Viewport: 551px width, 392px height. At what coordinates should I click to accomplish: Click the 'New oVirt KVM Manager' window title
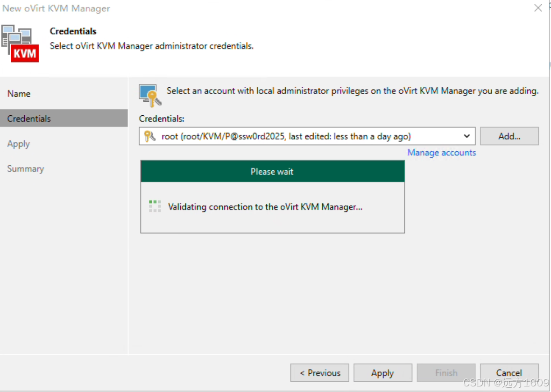pyautogui.click(x=56, y=8)
